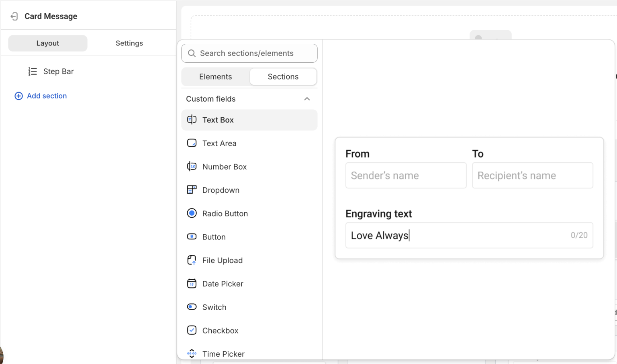
Task: Collapse the Custom fields section
Action: click(307, 99)
